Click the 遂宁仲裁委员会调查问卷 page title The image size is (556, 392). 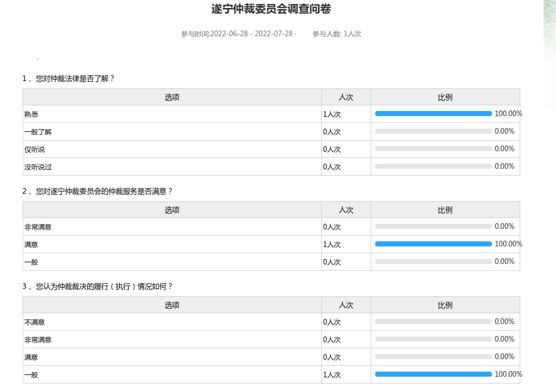coord(271,9)
